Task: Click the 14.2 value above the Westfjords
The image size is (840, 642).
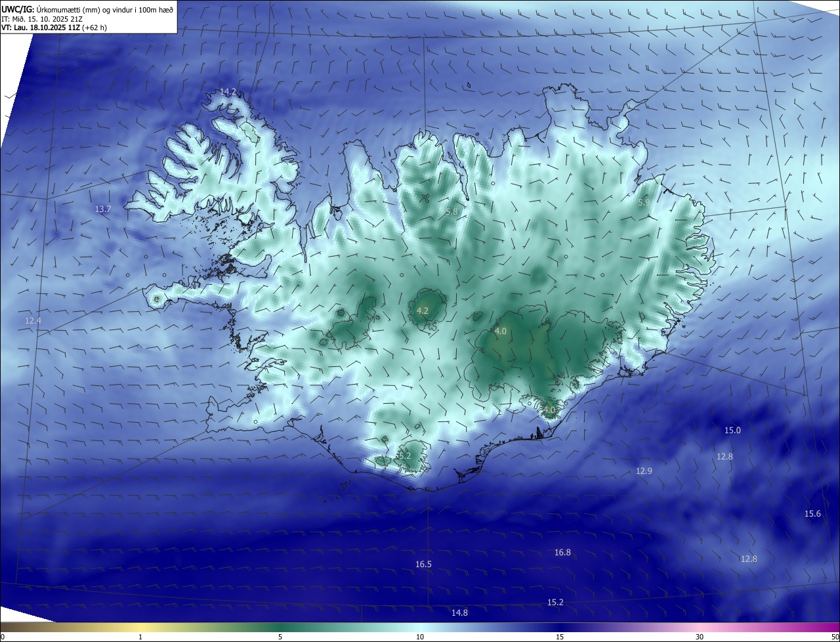Action: coord(228,92)
